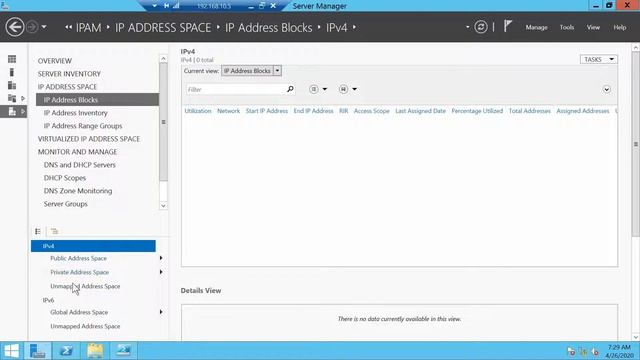Select Unmapped Address Space under IPv4
Viewport: 640px width, 360px height.
[x=85, y=287]
